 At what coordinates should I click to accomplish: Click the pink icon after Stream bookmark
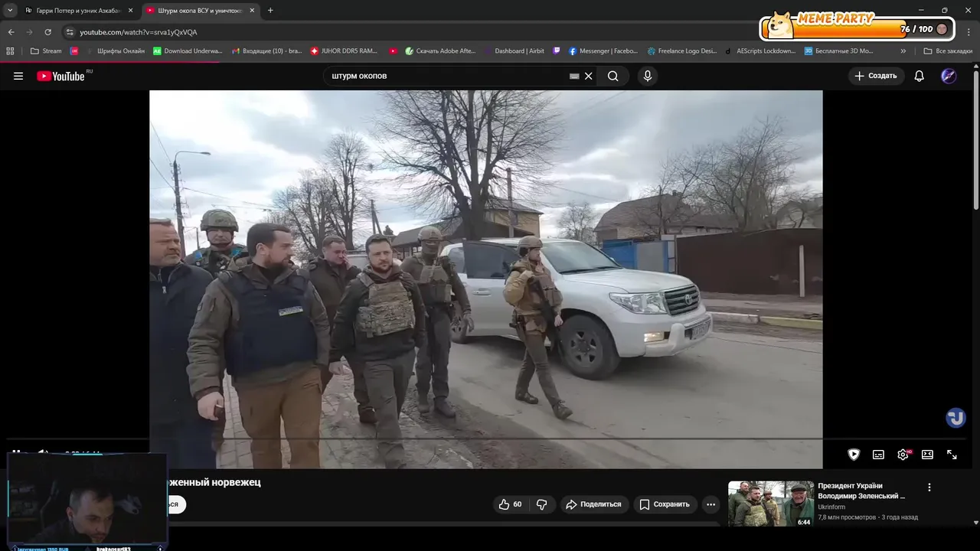[x=74, y=51]
